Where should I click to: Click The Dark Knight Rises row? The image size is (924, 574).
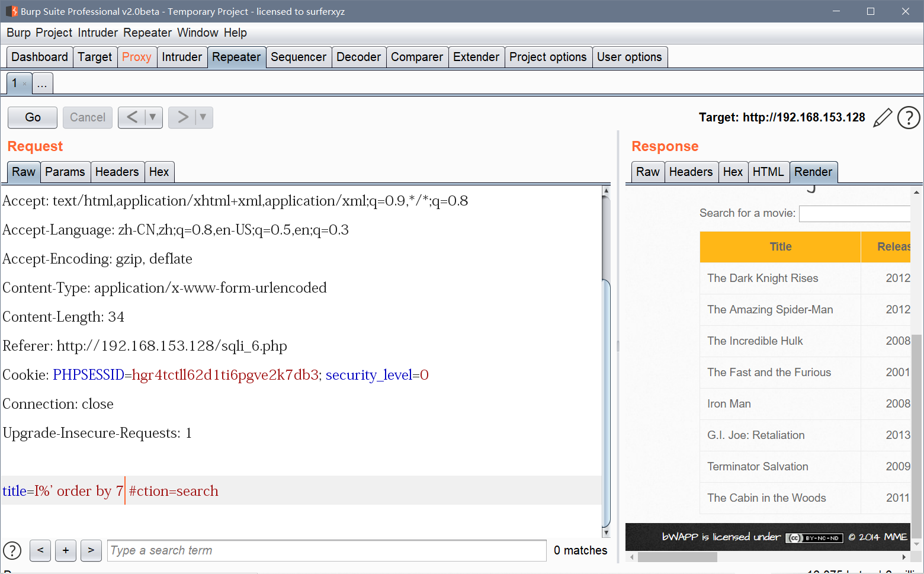click(805, 278)
